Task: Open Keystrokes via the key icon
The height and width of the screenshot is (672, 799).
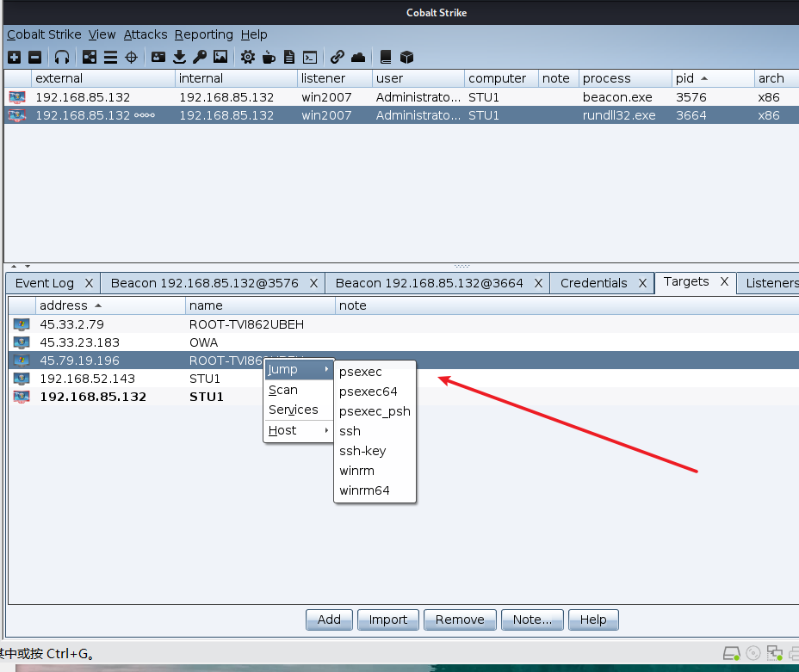Action: point(200,57)
